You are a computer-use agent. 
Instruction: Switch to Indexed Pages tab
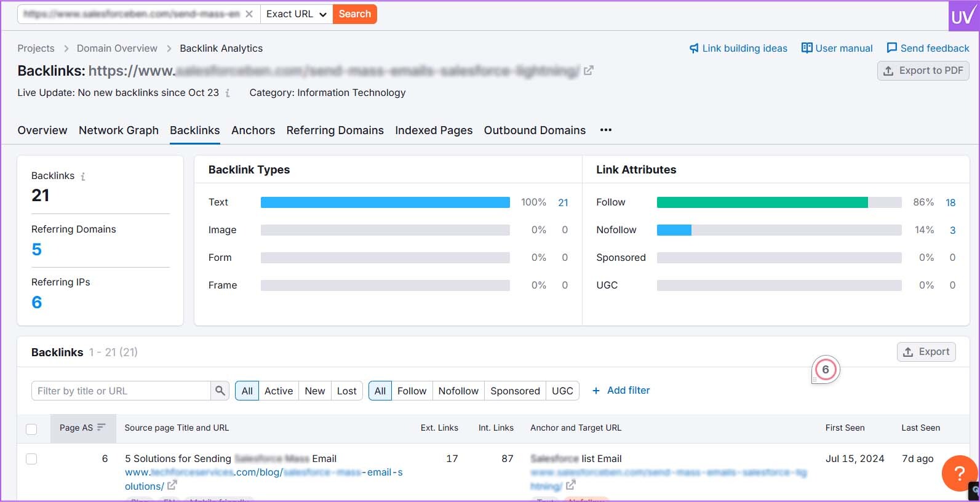pos(434,130)
